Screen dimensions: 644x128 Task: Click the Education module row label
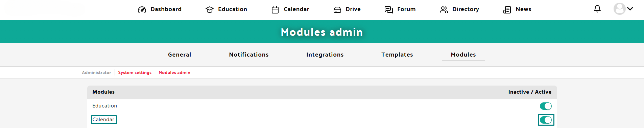[x=105, y=106]
